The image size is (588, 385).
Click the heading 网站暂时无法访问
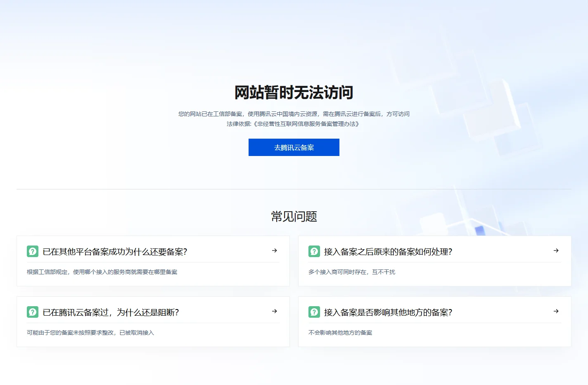pyautogui.click(x=294, y=92)
